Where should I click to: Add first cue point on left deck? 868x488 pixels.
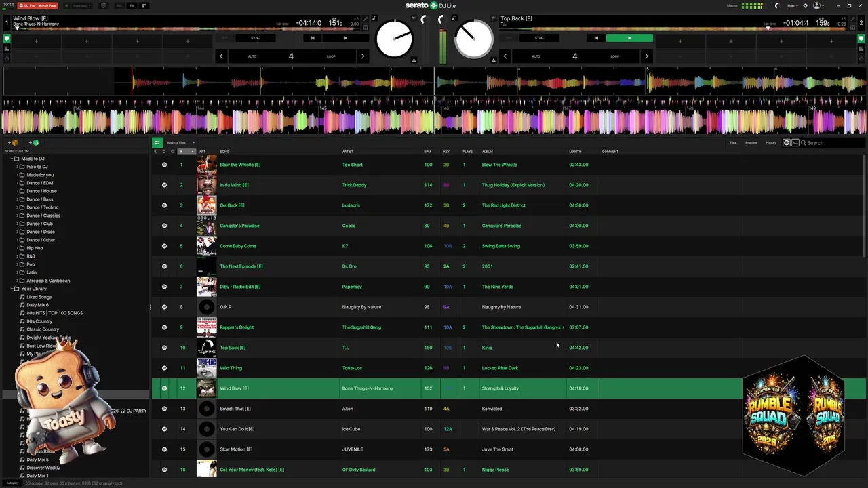click(36, 41)
